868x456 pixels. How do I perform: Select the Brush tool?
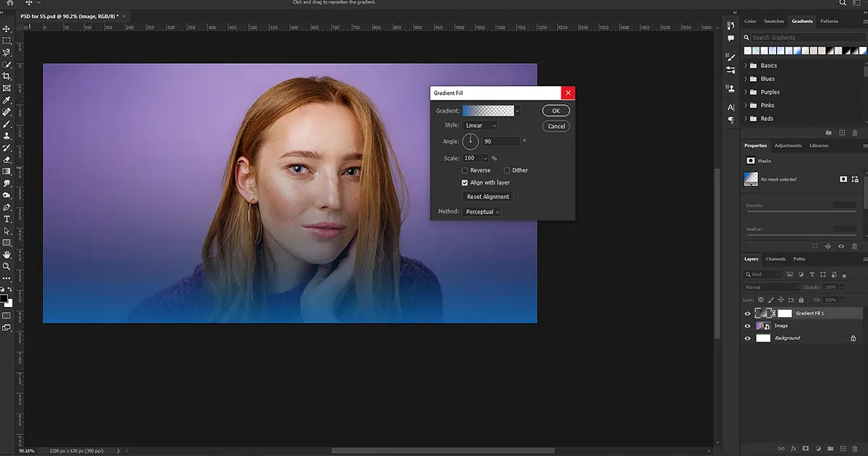(7, 123)
